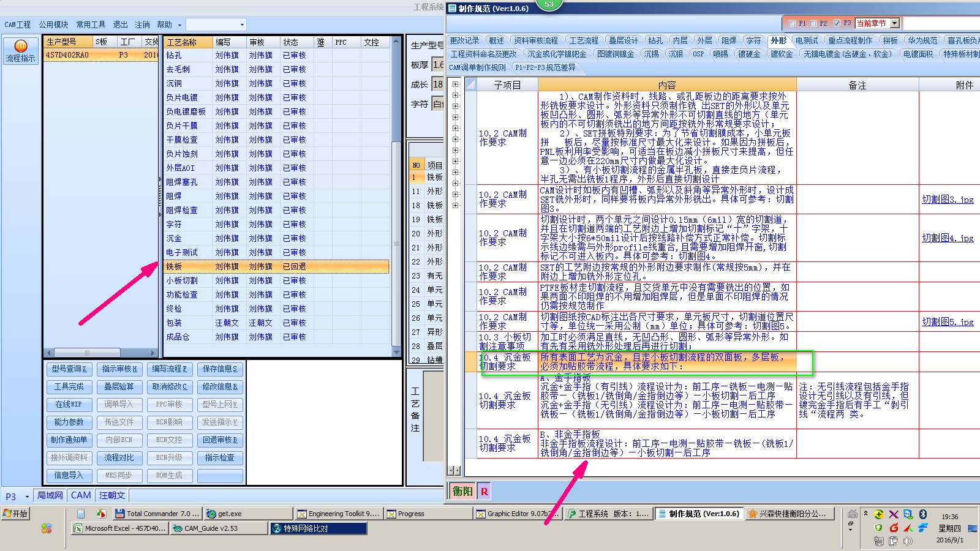The image size is (980, 551).
Task: Open Graphic Editor 9.07b taskbar item
Action: pos(518,514)
